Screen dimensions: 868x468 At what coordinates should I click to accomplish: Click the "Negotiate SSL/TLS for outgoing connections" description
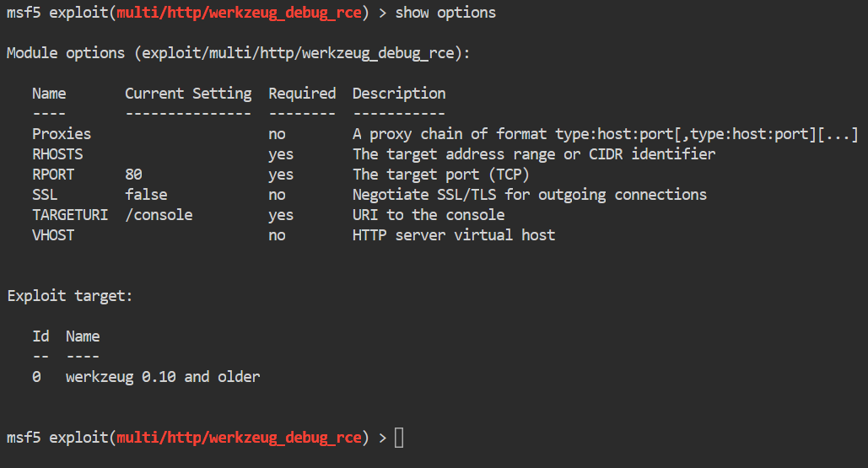coord(529,195)
